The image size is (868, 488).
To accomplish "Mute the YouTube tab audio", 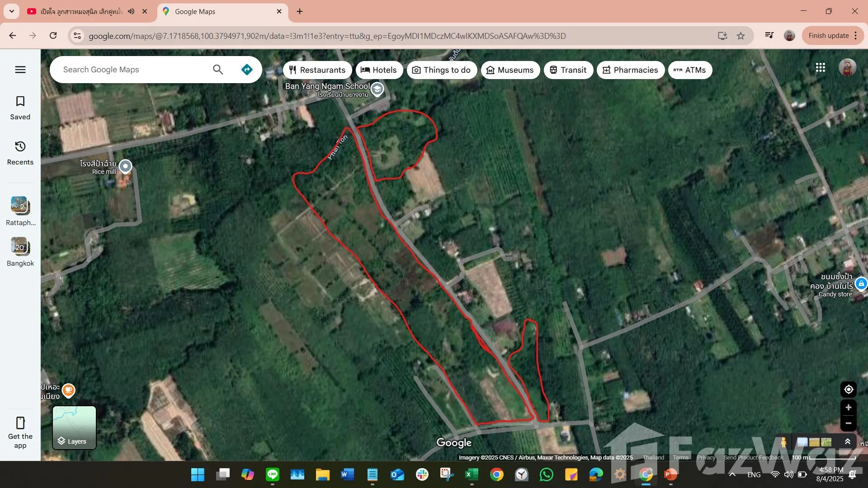I will point(131,11).
